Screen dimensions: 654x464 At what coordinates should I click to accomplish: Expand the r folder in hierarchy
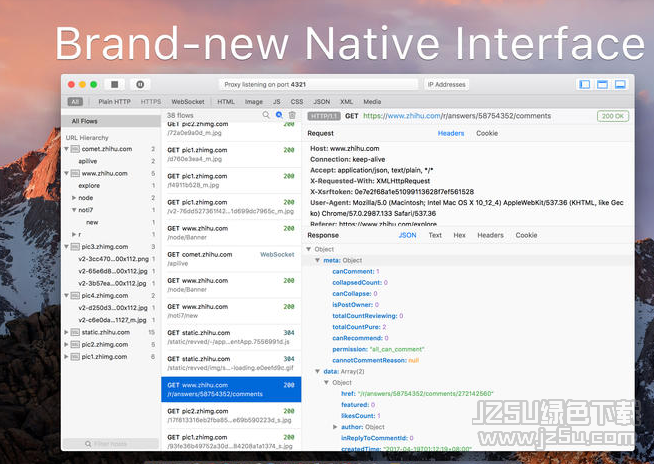[x=74, y=235]
